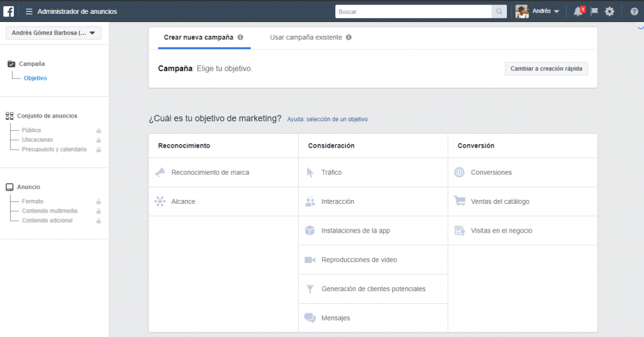This screenshot has height=337, width=644.
Task: Click the lock icon next to Ubicaciones
Action: 99,140
